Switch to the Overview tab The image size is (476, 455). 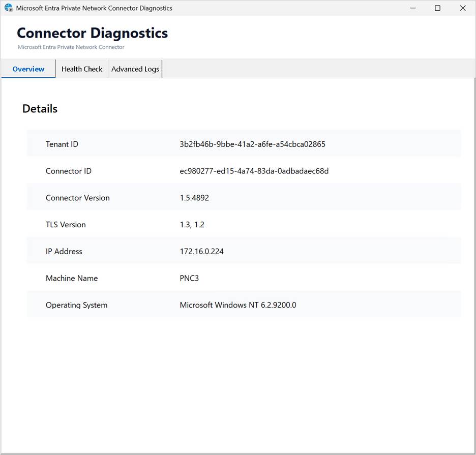pos(28,69)
